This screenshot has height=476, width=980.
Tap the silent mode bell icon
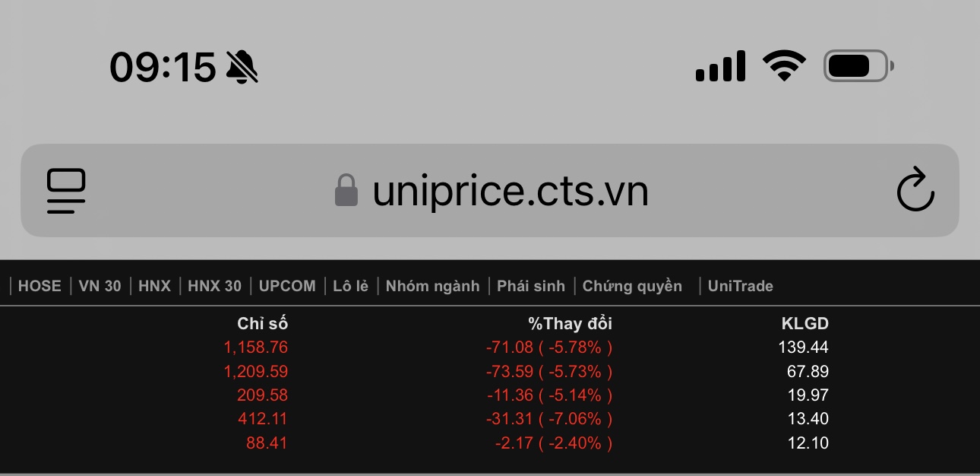(x=242, y=67)
